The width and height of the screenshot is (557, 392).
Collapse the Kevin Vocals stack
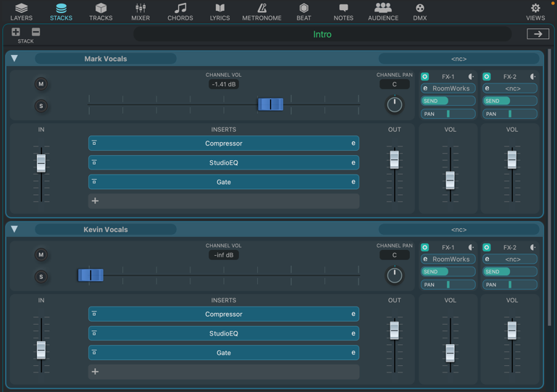14,230
